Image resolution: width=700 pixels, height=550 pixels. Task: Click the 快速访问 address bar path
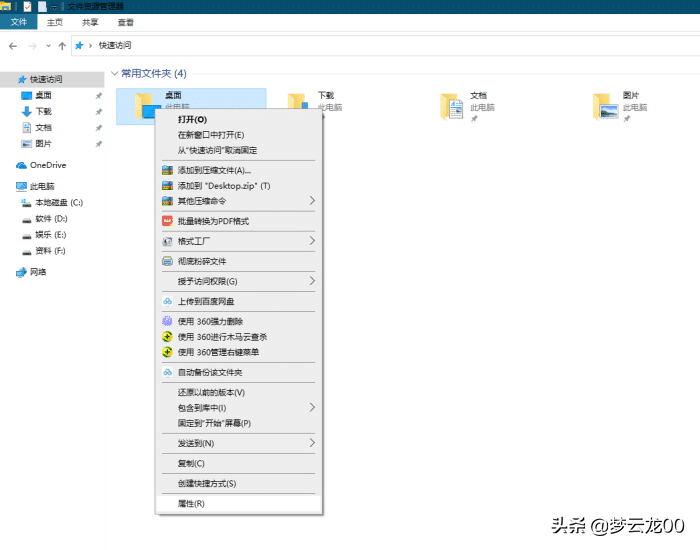click(115, 45)
